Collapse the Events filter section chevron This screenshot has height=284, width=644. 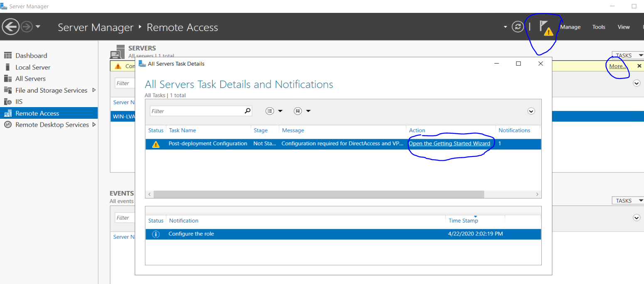[637, 218]
